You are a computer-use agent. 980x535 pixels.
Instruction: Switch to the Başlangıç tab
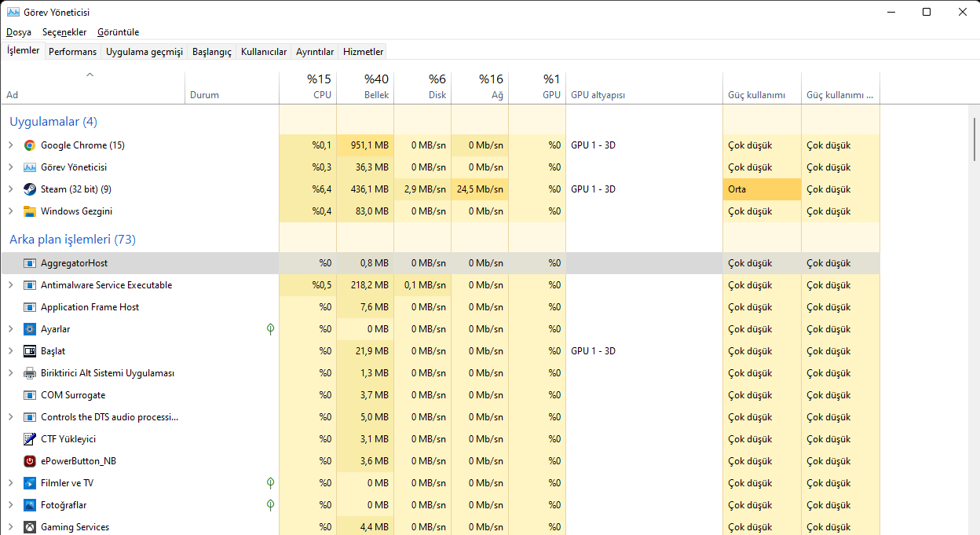tap(213, 52)
